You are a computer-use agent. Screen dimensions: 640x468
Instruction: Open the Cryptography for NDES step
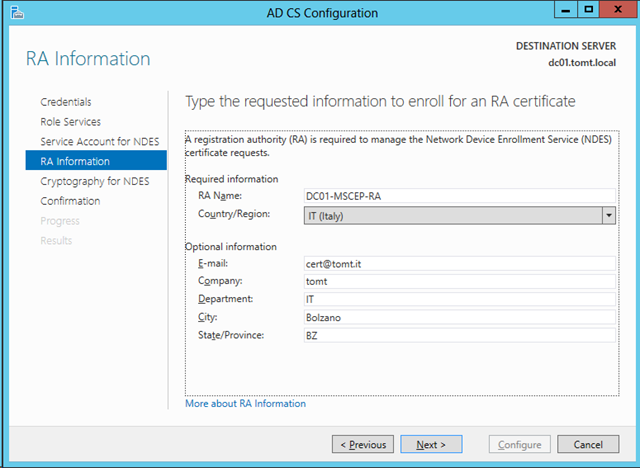tap(95, 181)
